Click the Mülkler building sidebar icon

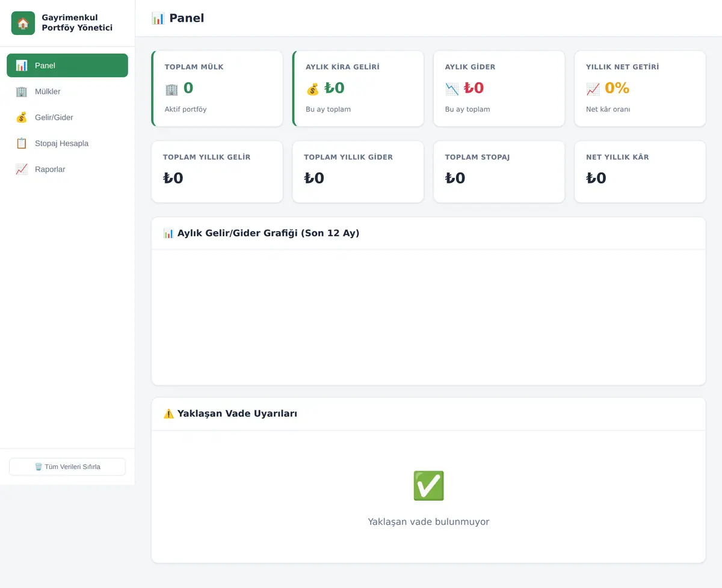tap(22, 91)
